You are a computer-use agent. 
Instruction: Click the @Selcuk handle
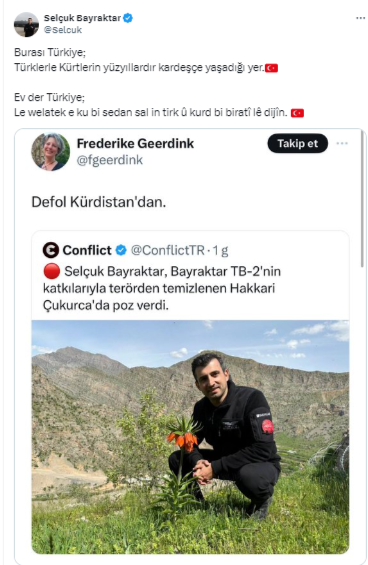pyautogui.click(x=63, y=30)
